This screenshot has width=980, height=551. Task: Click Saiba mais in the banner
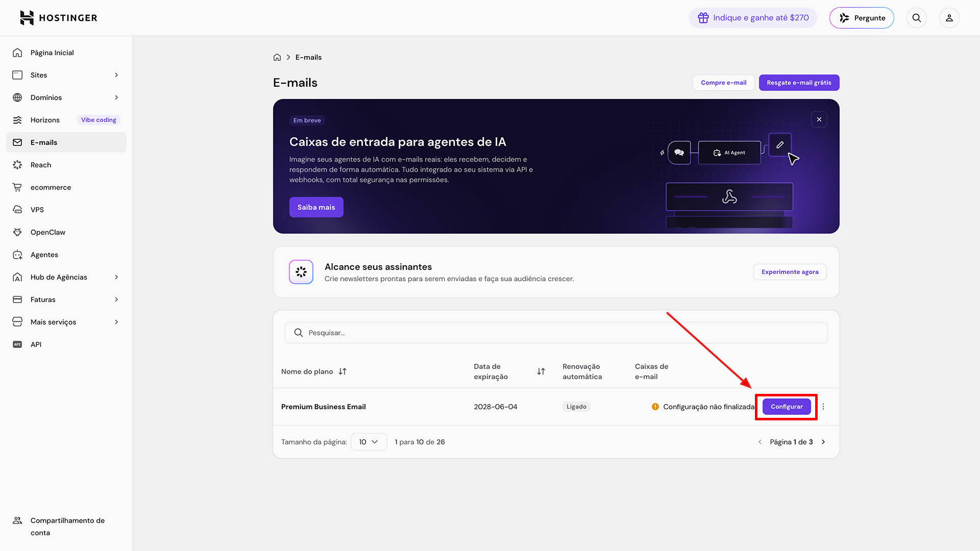click(x=316, y=207)
